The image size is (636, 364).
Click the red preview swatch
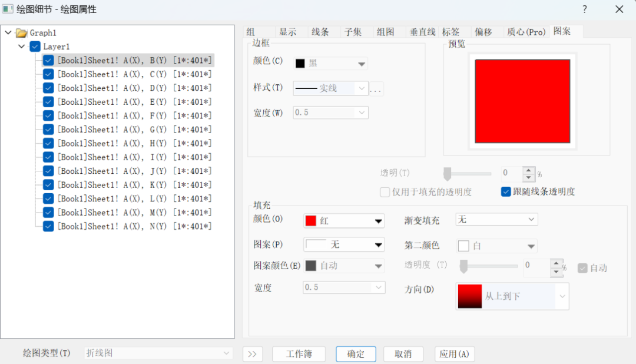[x=522, y=101]
